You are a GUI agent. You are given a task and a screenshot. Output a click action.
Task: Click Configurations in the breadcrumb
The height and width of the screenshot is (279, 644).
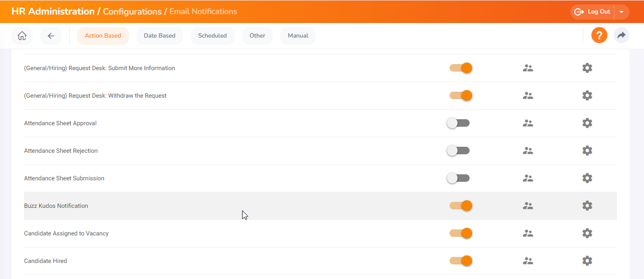(132, 12)
